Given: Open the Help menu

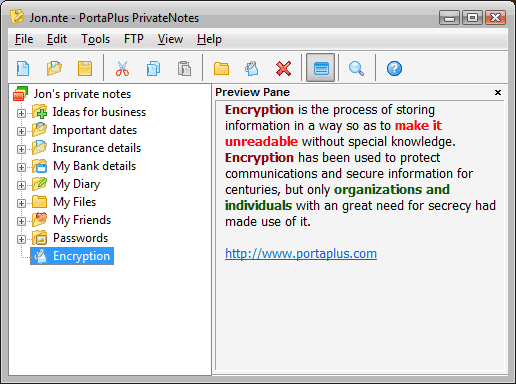Looking at the screenshot, I should click(209, 39).
